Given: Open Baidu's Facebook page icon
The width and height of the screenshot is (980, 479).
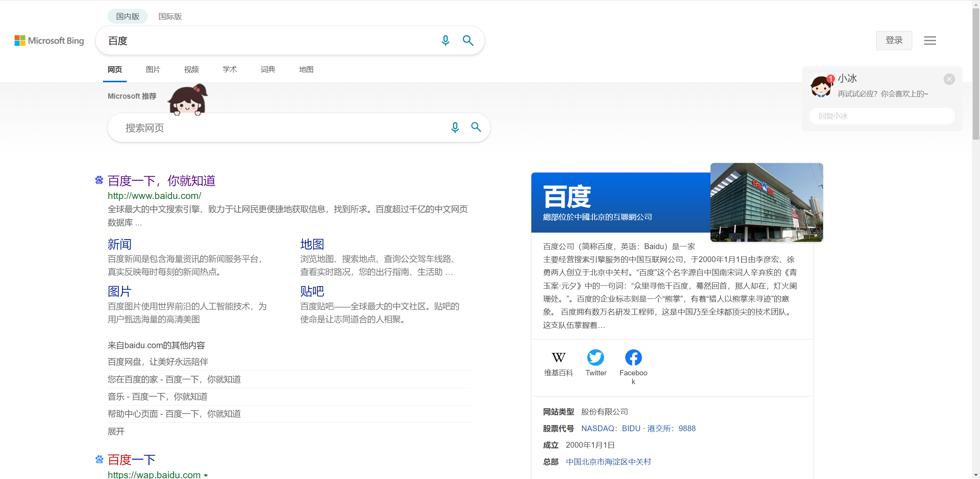Looking at the screenshot, I should pos(633,357).
